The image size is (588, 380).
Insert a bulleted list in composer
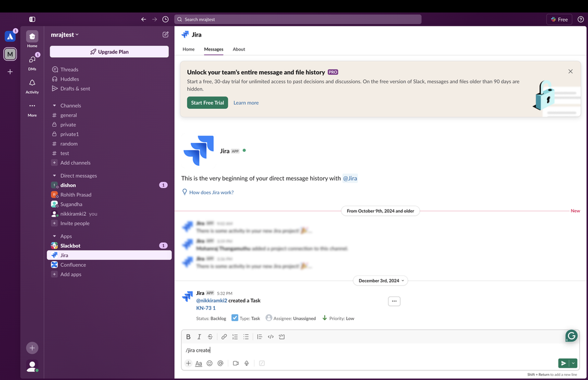click(x=245, y=336)
